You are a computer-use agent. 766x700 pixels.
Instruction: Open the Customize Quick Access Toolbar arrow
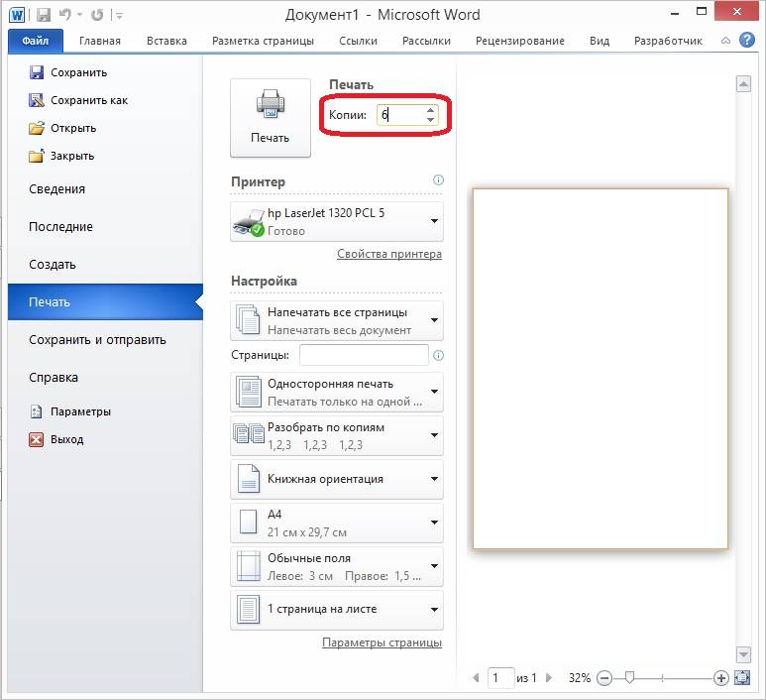pos(118,15)
